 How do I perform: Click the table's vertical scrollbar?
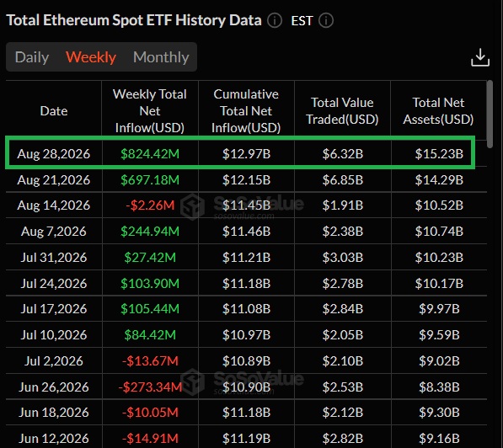(490, 114)
